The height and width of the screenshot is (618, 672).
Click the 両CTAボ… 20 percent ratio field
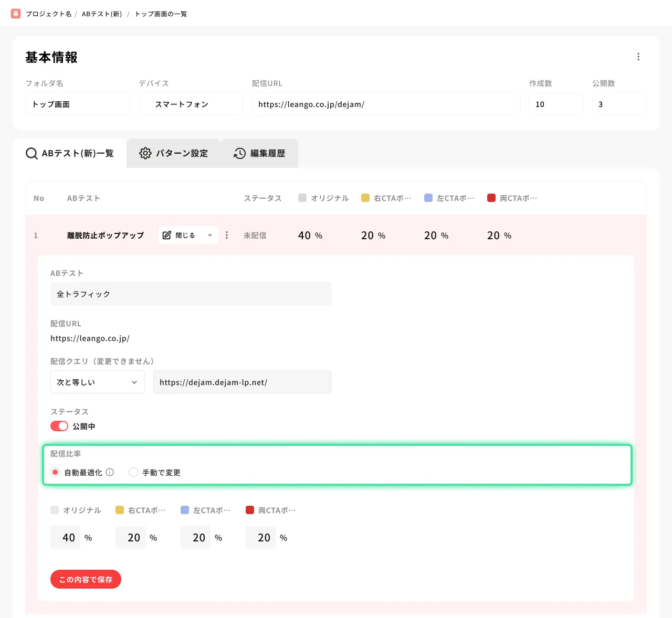point(261,537)
